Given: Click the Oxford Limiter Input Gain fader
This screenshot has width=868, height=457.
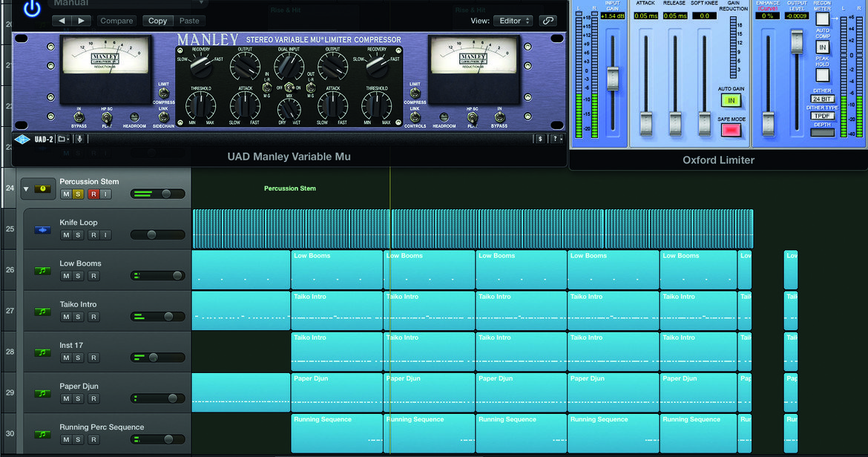Looking at the screenshot, I should pyautogui.click(x=612, y=78).
